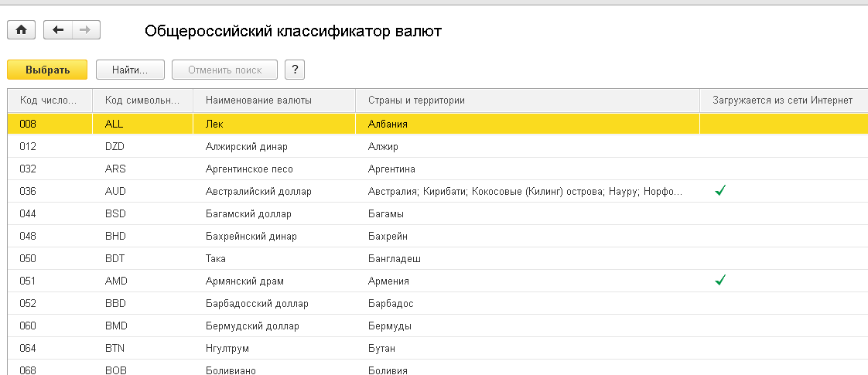Open the Найти... search button
Image resolution: width=868 pixels, height=375 pixels.
click(x=130, y=70)
